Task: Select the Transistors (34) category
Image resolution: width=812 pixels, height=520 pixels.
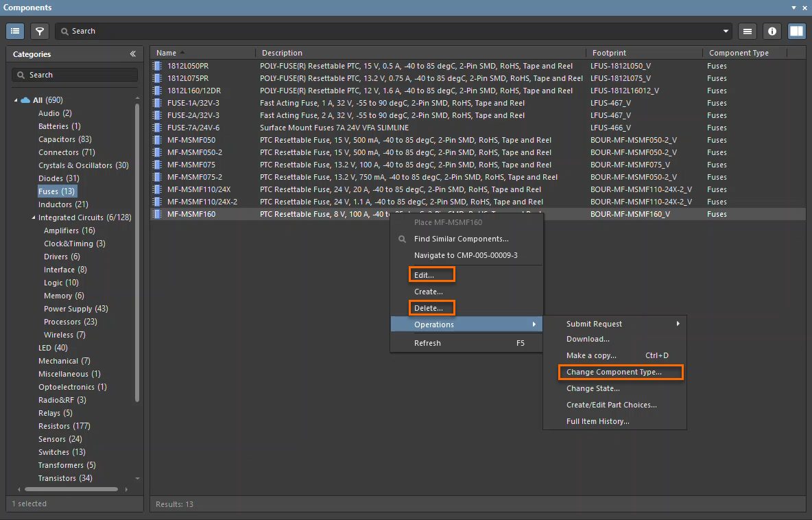Action: [x=65, y=478]
